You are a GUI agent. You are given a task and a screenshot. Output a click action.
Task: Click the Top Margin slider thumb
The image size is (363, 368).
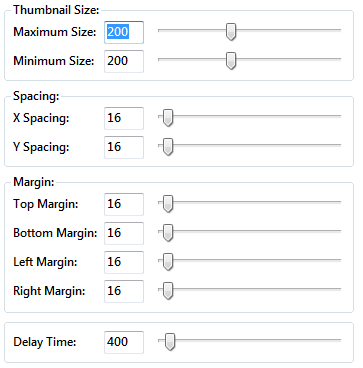pos(168,204)
